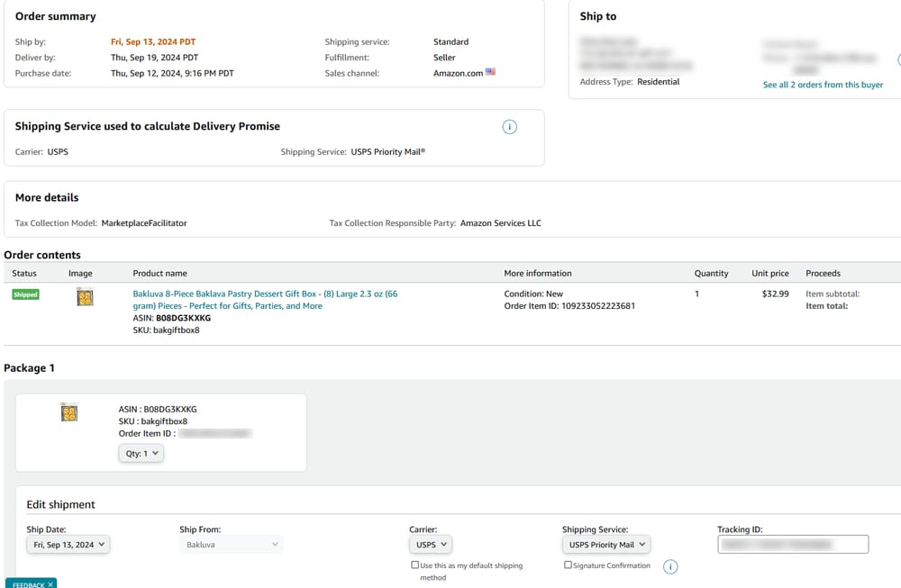Click the Package 1 ASIN : B08DG3KXKG text
This screenshot has width=901, height=588.
point(158,409)
